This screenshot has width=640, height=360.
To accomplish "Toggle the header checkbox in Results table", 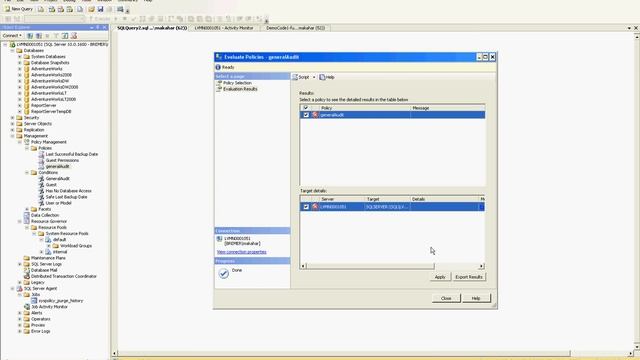I will [306, 108].
